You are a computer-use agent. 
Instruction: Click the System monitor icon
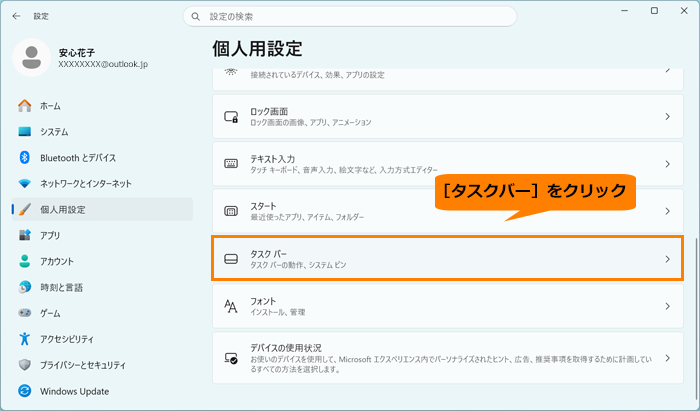(x=25, y=132)
